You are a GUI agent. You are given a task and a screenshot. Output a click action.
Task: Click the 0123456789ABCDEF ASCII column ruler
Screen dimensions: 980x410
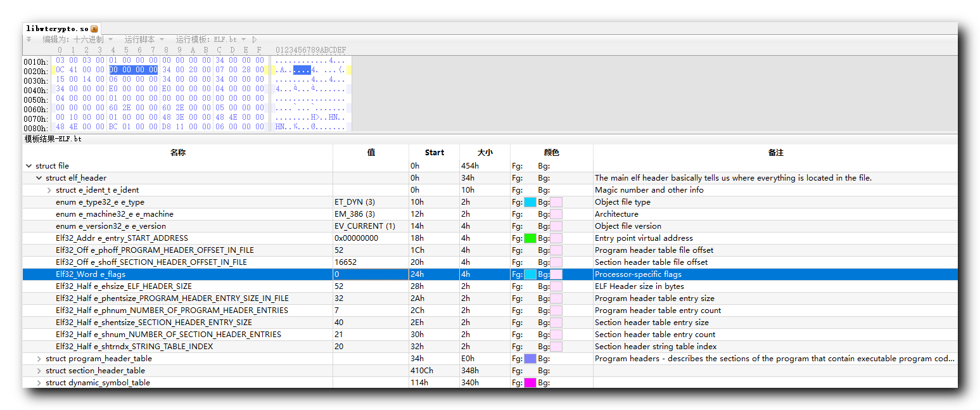pyautogui.click(x=310, y=50)
